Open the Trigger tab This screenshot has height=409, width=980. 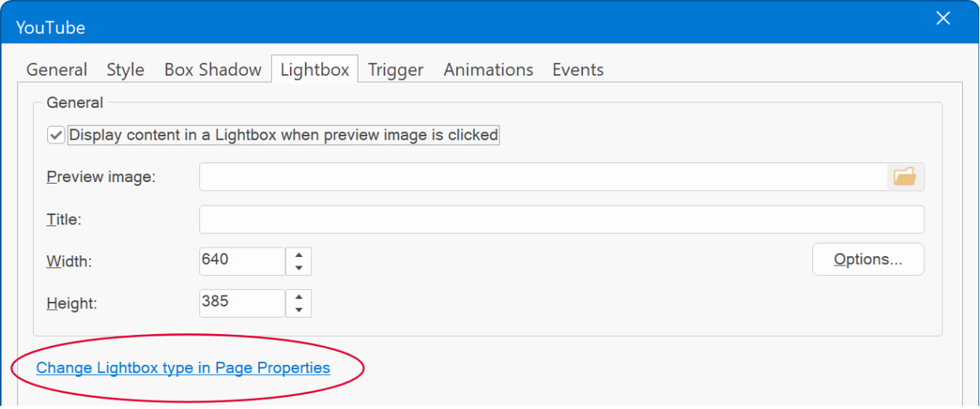tap(395, 69)
